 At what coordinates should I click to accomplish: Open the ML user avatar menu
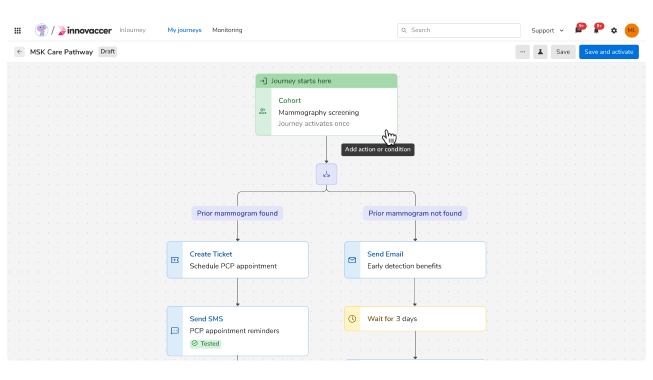[631, 30]
